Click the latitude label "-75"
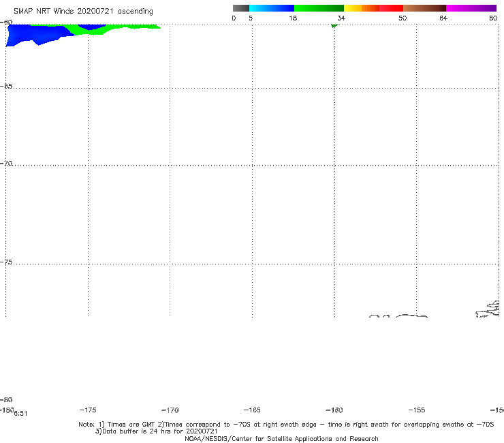This screenshot has width=504, height=443. point(6,262)
